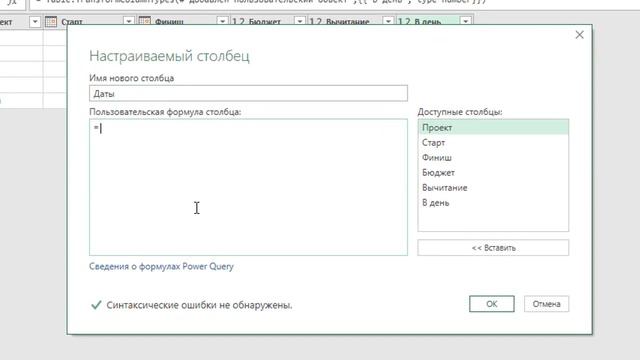The width and height of the screenshot is (640, 360).
Task: Select 'В день' in available columns list
Action: tap(493, 203)
